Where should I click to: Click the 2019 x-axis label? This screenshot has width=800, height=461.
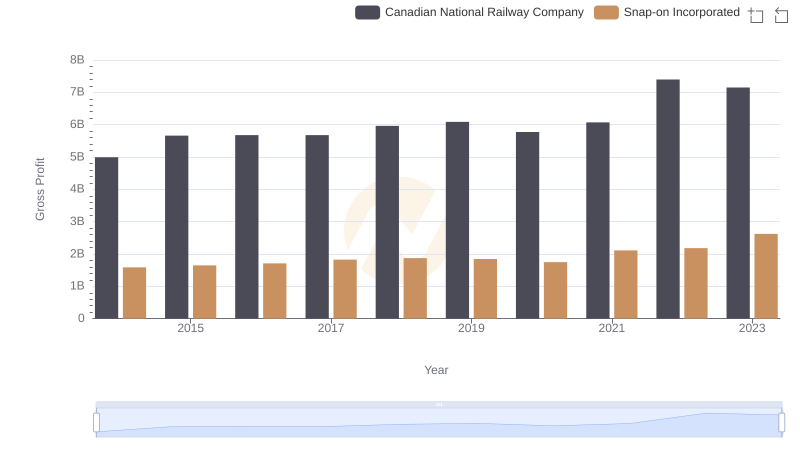pyautogui.click(x=471, y=328)
